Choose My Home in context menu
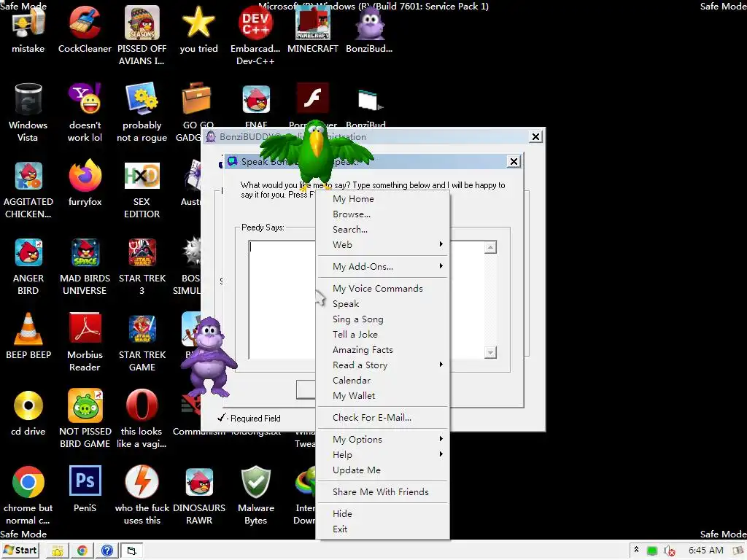Screen dimensions: 747x560 point(384,199)
